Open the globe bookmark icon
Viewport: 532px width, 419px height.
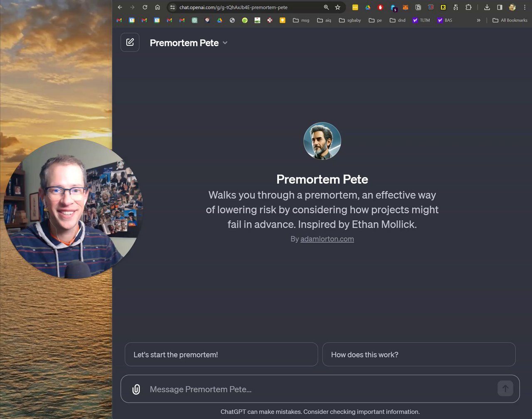(x=232, y=20)
